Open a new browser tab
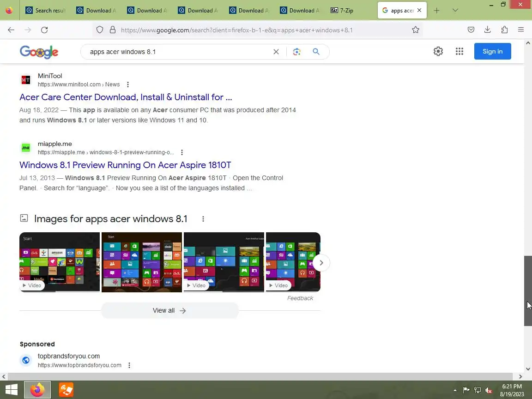The width and height of the screenshot is (532, 399). [x=437, y=11]
